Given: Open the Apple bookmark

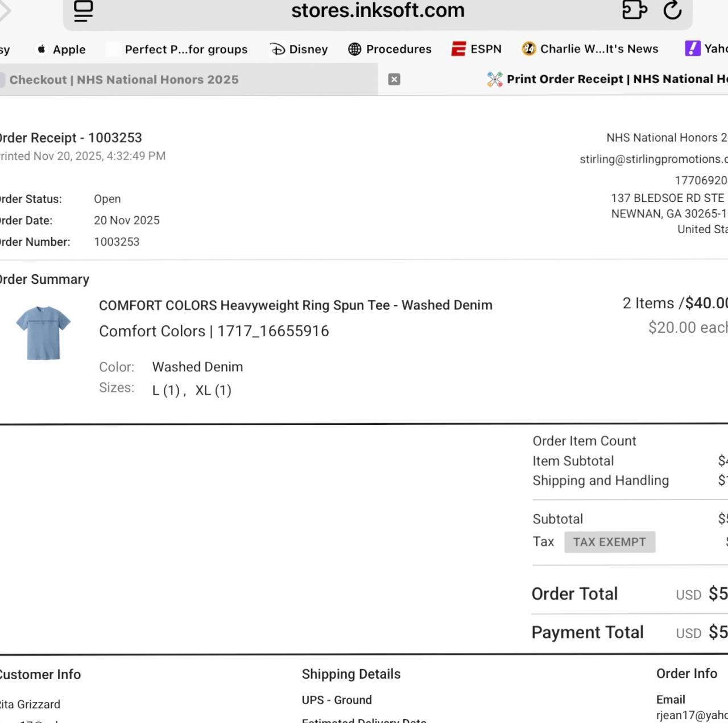Looking at the screenshot, I should (x=61, y=49).
